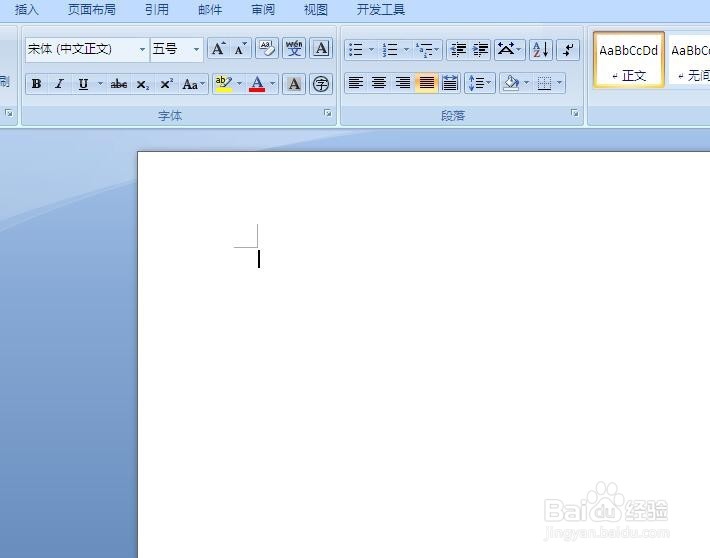Click the Grow Font icon
The height and width of the screenshot is (558, 710).
click(218, 48)
